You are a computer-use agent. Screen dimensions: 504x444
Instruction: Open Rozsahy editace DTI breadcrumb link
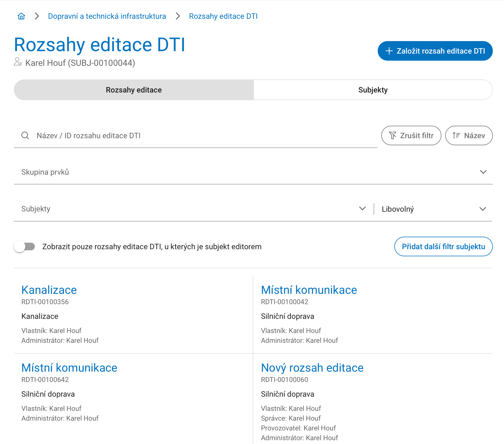[x=223, y=16]
